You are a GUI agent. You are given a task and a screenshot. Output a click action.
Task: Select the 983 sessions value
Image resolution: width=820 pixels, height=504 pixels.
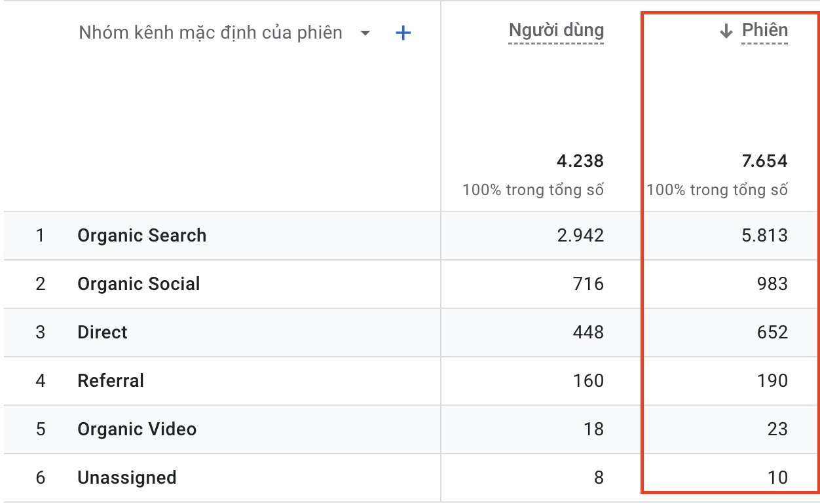point(772,284)
